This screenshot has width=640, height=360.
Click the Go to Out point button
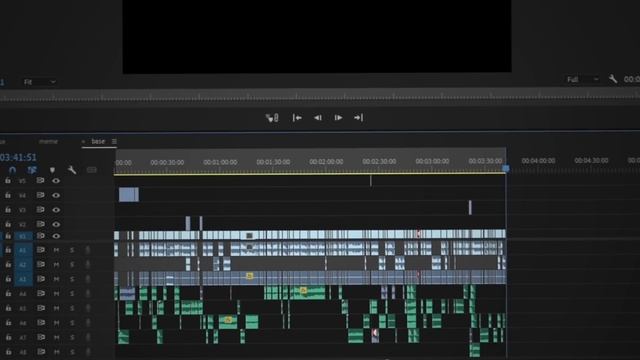358,118
